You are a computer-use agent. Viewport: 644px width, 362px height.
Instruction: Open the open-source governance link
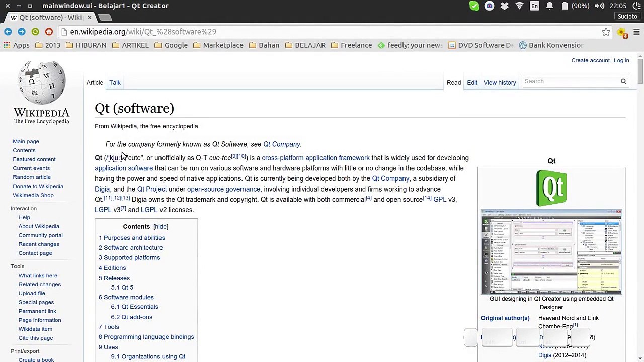click(223, 189)
